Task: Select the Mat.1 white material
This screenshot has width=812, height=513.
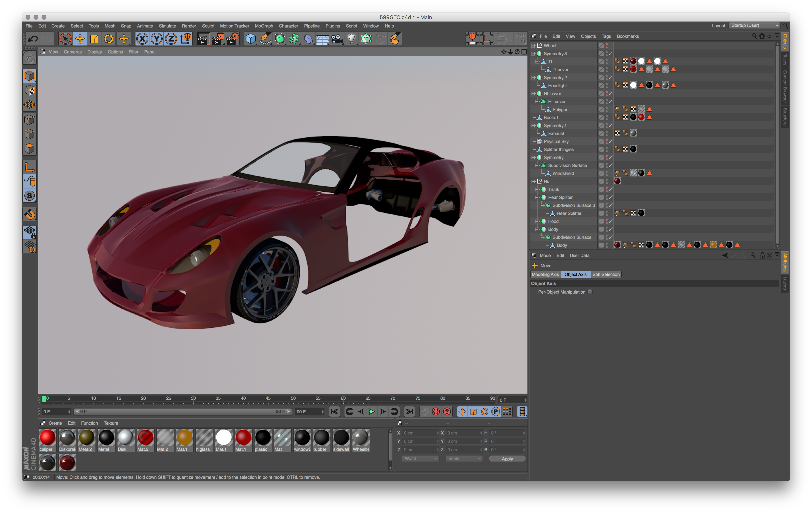Action: pos(224,440)
